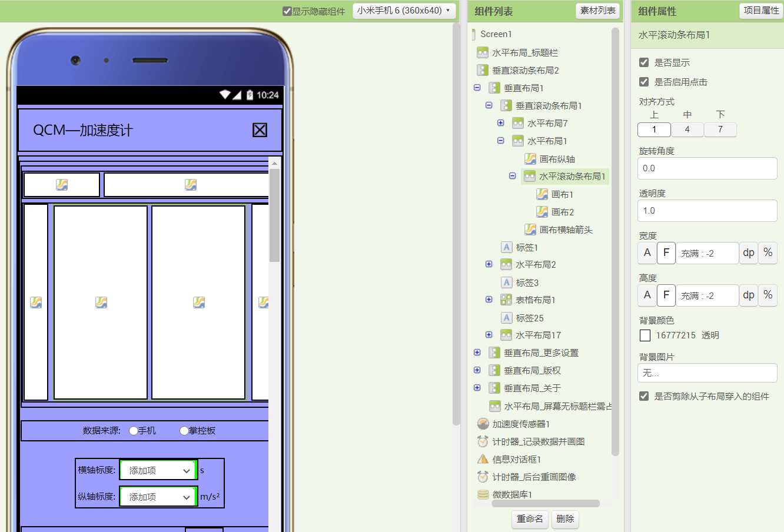Uncheck the 是否显示 checkbox
Image resolution: width=784 pixels, height=532 pixels.
click(644, 62)
